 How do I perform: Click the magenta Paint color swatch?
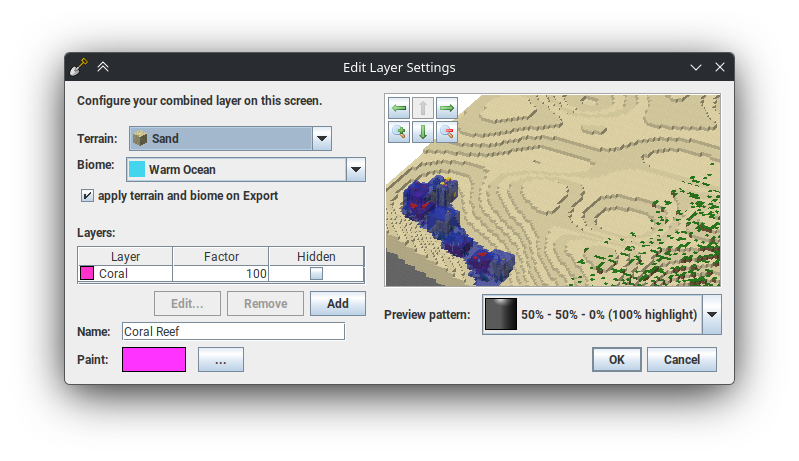(154, 360)
